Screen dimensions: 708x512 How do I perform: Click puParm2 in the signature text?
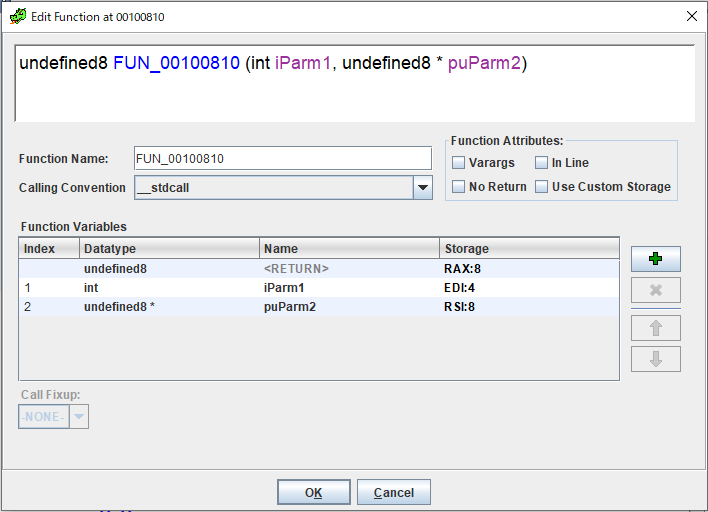click(x=484, y=63)
